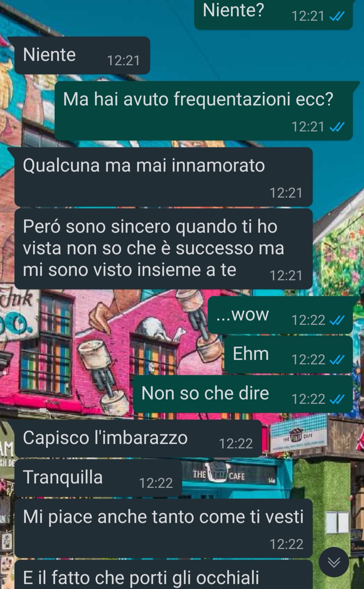This screenshot has width=364, height=589.
Task: Tap the scroll-to-bottom double chevron button
Action: [334, 562]
